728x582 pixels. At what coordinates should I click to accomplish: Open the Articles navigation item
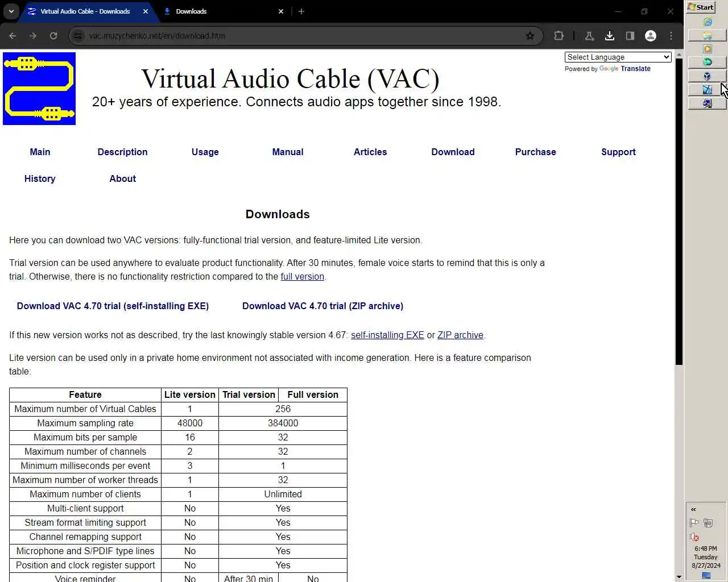pyautogui.click(x=370, y=152)
